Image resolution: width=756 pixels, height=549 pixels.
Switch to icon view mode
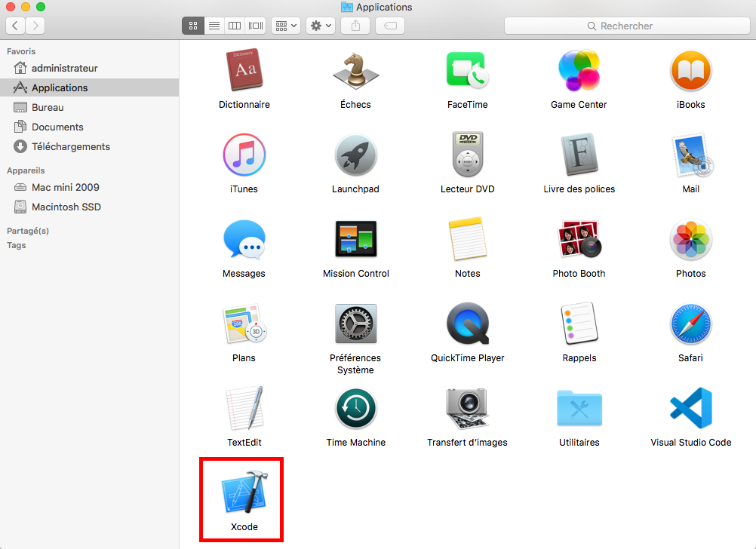point(192,26)
